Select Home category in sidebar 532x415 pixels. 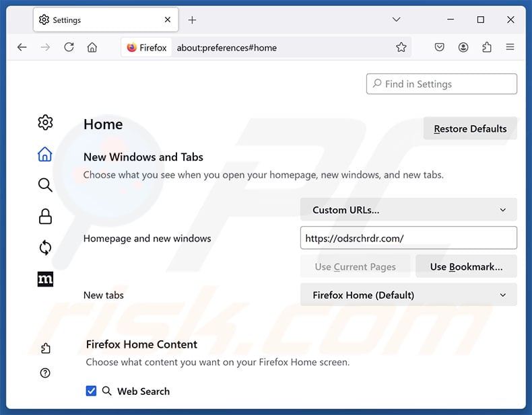(x=45, y=154)
